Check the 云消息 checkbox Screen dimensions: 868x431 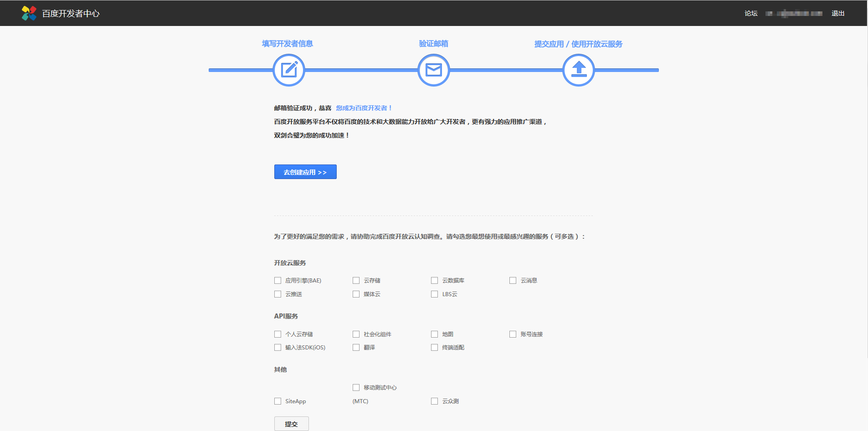(x=513, y=281)
